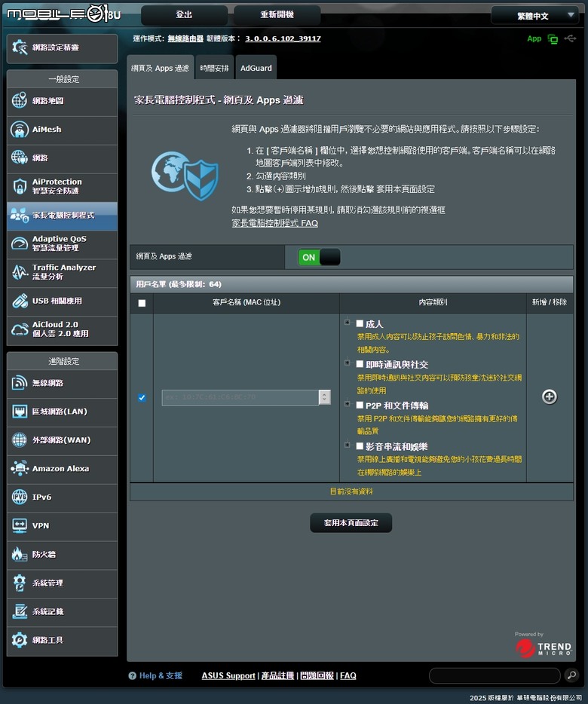This screenshot has height=704, width=588.
Task: Click the bottom search input field
Action: [x=495, y=675]
